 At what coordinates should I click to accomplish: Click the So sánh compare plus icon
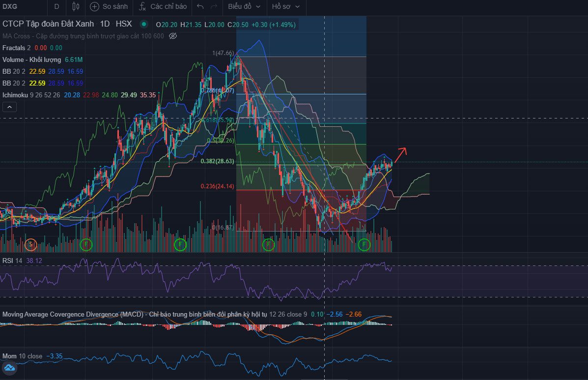pos(95,6)
